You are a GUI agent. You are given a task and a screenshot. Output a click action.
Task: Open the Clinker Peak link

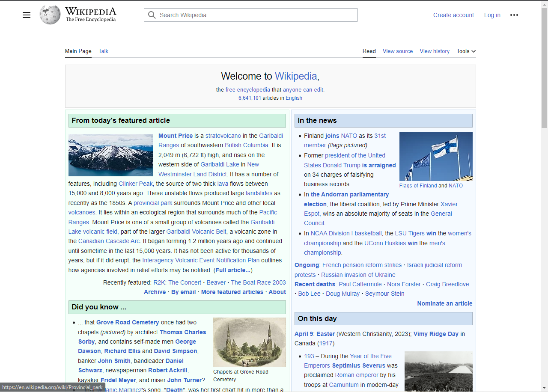136,184
